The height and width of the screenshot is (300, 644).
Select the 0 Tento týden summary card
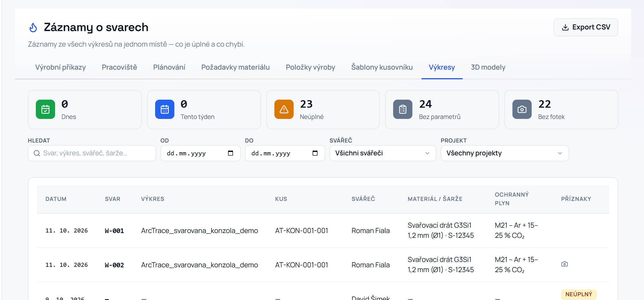pyautogui.click(x=204, y=110)
